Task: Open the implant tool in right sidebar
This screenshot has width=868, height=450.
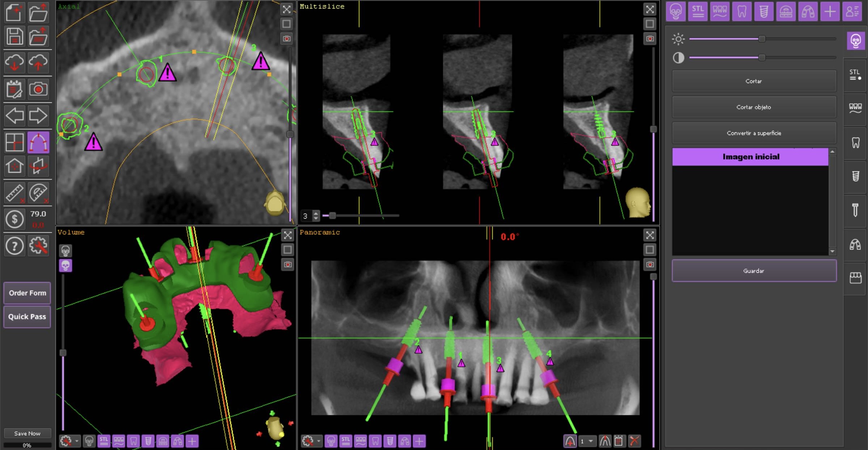Action: pos(855,176)
